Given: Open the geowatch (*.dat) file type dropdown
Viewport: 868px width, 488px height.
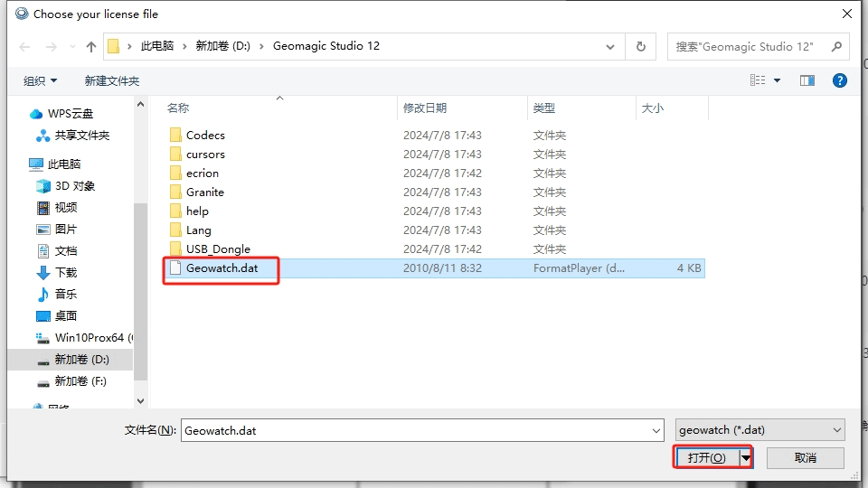Looking at the screenshot, I should pos(760,430).
